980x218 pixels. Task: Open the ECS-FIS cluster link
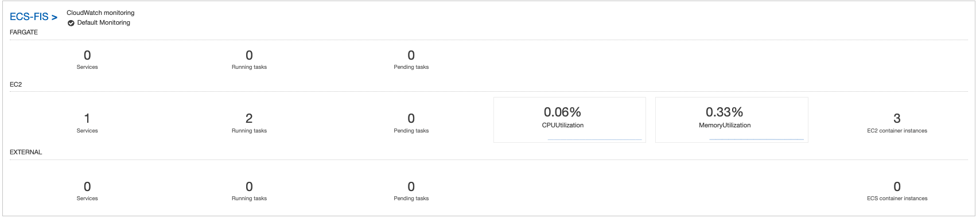33,17
